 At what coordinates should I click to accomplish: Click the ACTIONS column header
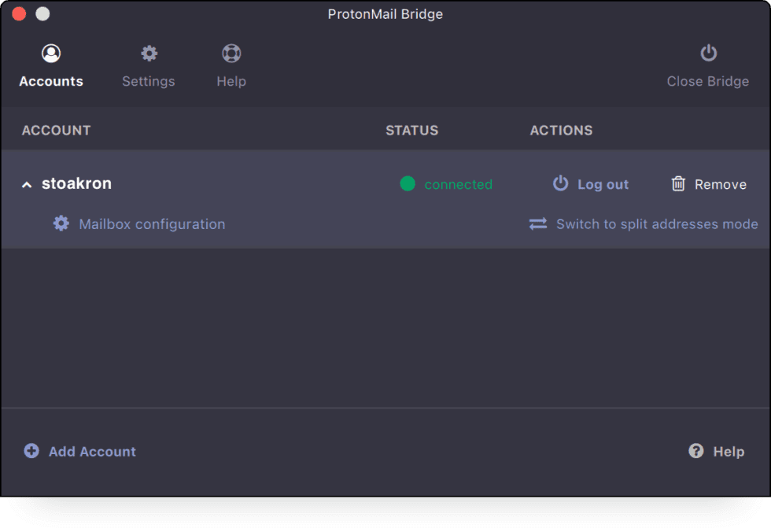pos(561,131)
